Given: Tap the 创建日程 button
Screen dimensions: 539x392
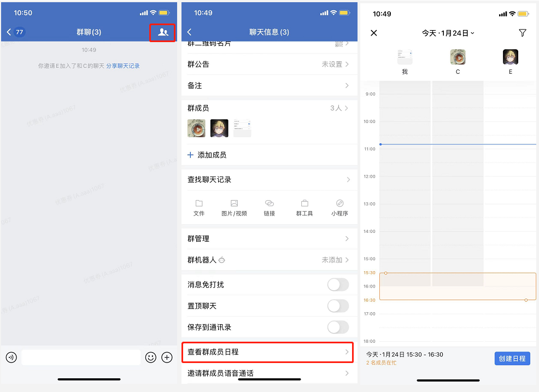Looking at the screenshot, I should (x=512, y=359).
